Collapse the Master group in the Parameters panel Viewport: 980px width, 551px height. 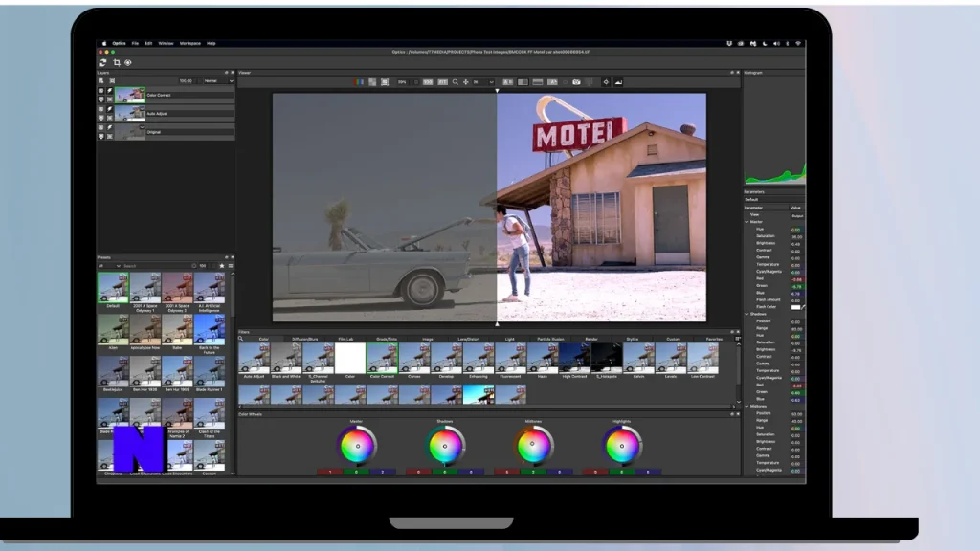(x=746, y=222)
